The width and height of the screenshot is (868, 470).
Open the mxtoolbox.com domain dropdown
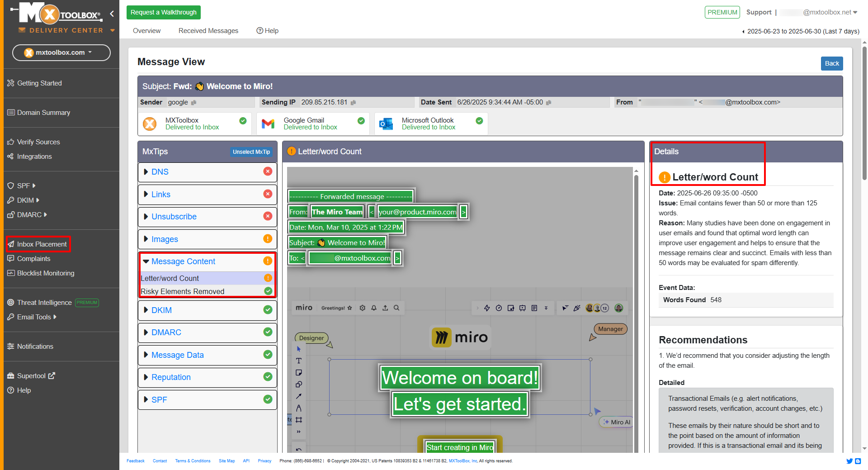(x=61, y=52)
